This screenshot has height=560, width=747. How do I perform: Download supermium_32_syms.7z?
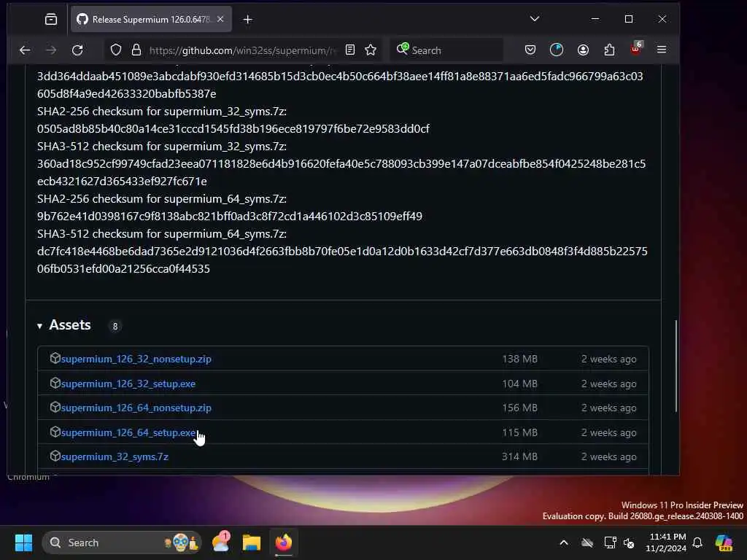115,456
